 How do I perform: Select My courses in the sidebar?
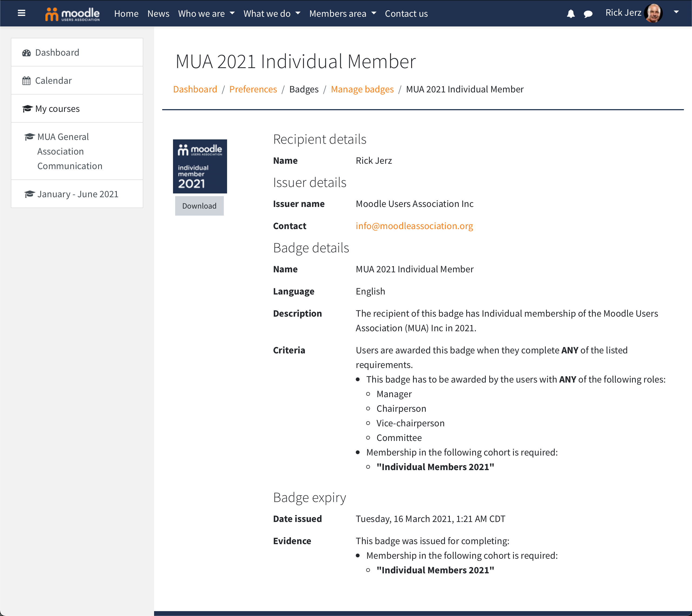click(x=77, y=109)
